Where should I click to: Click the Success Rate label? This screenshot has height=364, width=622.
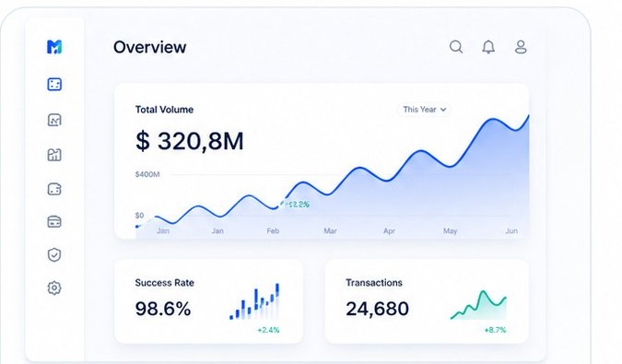click(164, 283)
